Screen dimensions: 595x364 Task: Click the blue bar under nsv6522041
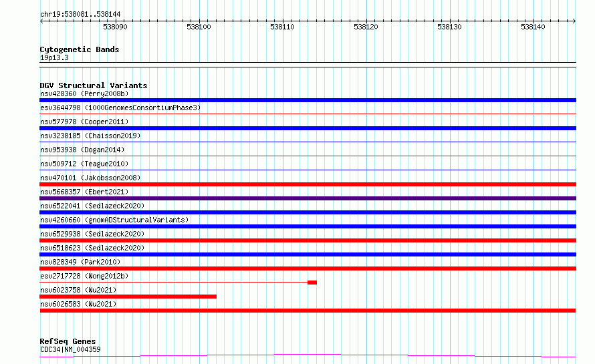coord(308,212)
